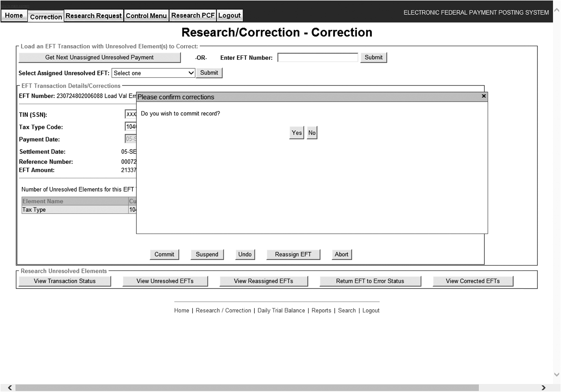Click the scroll down arrow

[x=557, y=374]
